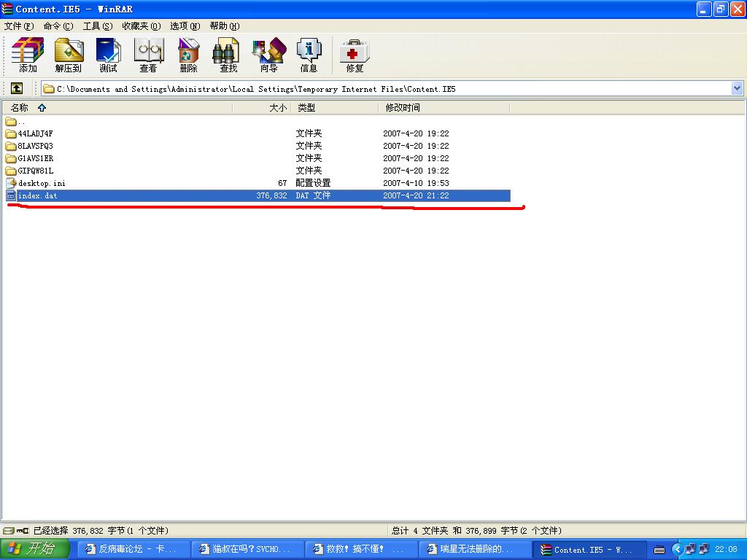Switch to 救救!搞不懂 taskbar window
Image resolution: width=747 pixels, height=560 pixels.
pyautogui.click(x=360, y=549)
